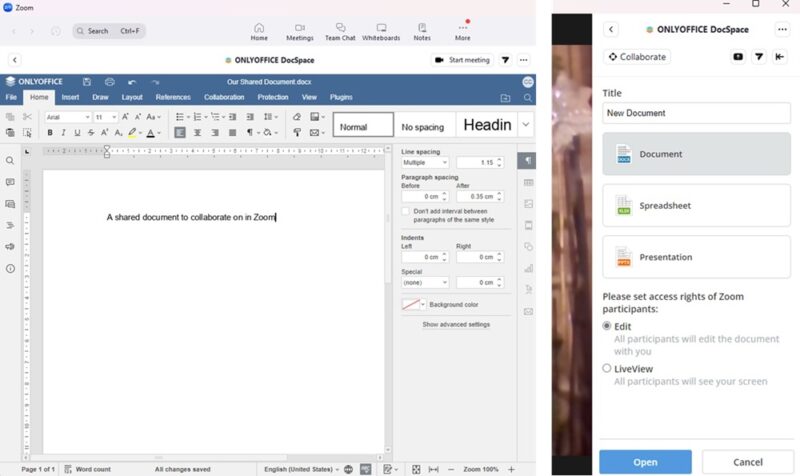800x476 pixels.
Task: Open Zoom Whiteboards
Action: [381, 32]
